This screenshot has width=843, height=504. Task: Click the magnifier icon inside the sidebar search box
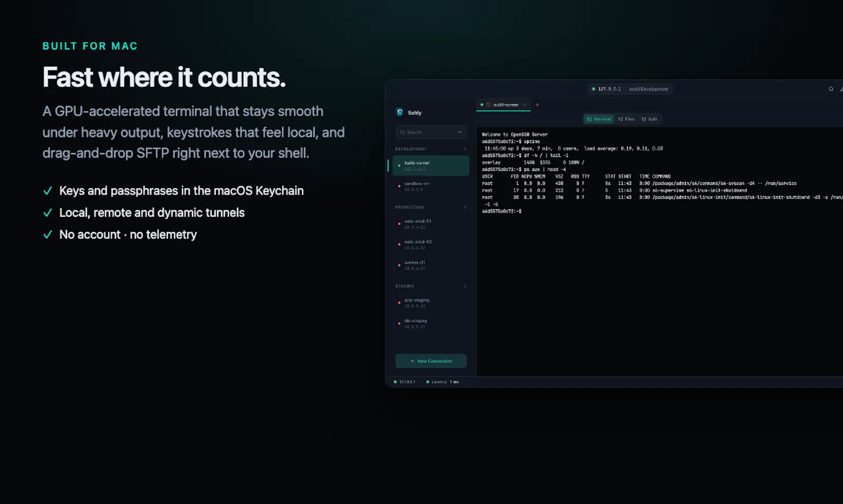(x=403, y=132)
